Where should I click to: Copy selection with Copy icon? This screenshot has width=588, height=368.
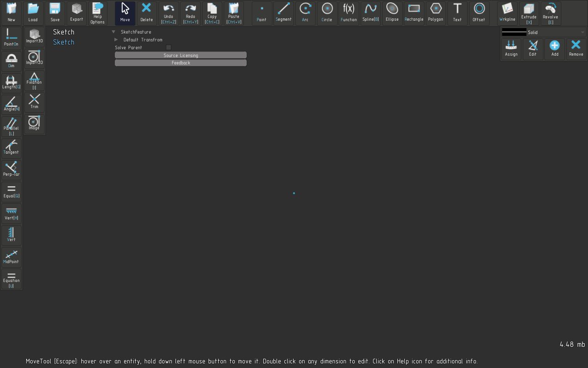(212, 13)
